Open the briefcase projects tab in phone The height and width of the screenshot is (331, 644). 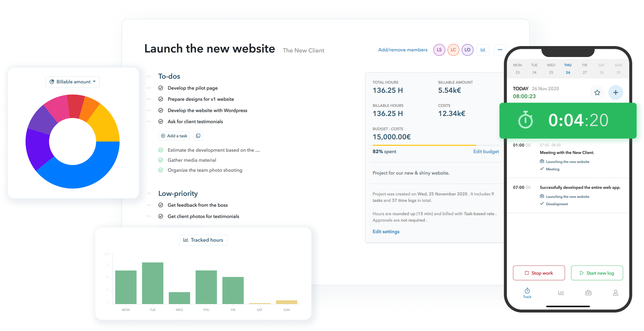588,293
